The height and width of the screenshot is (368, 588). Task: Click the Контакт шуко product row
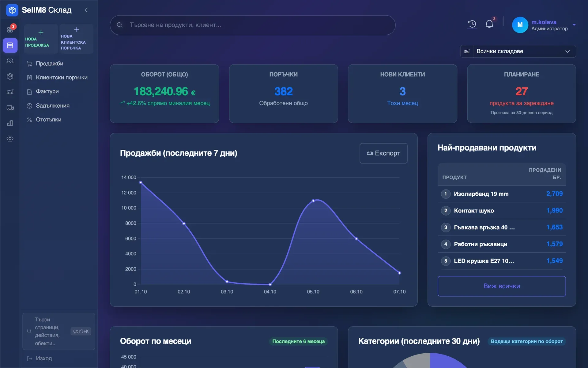click(x=502, y=211)
